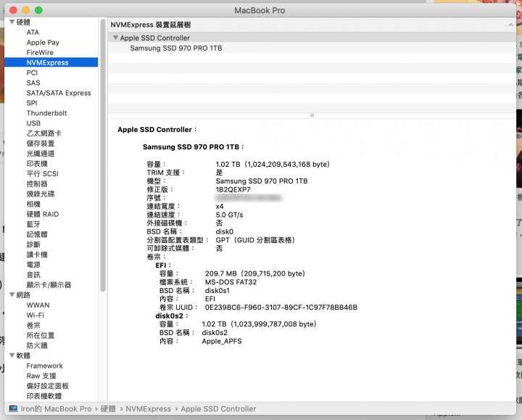The width and height of the screenshot is (522, 420).
Task: Collapse the 軟體 section triangle
Action: coord(12,355)
